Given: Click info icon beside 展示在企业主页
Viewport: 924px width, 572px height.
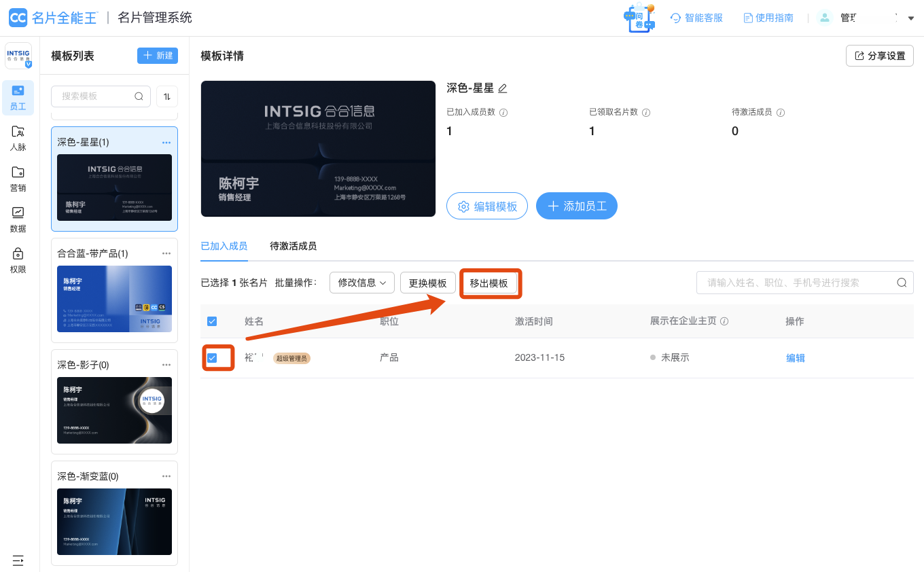Looking at the screenshot, I should click(724, 321).
